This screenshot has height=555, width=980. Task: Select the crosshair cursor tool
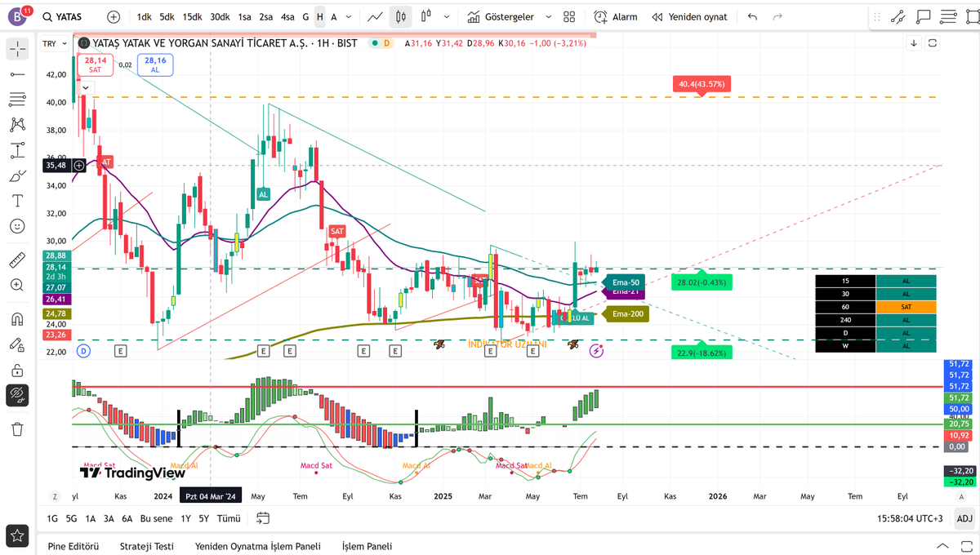coord(17,48)
